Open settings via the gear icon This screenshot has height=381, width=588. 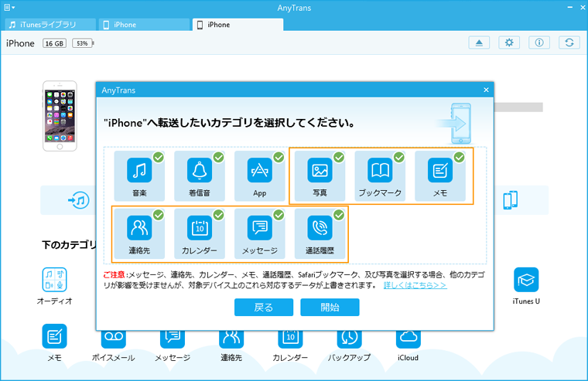coord(509,43)
